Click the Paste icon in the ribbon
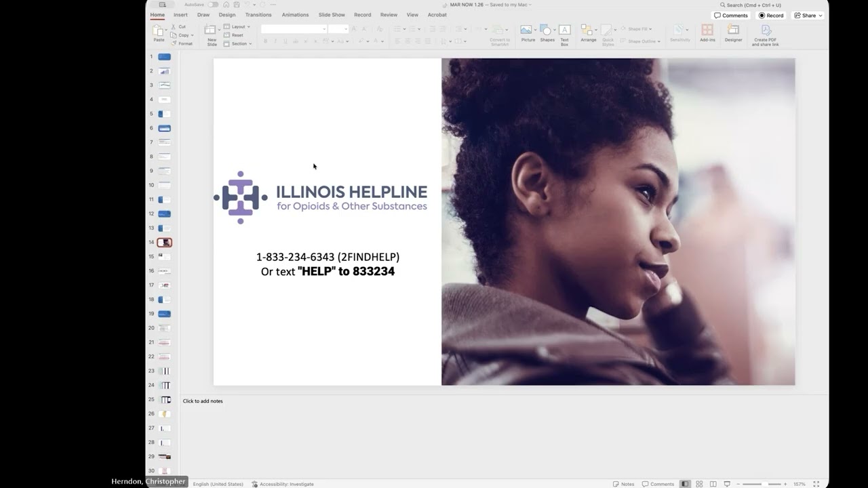This screenshot has height=488, width=868. coord(158,31)
